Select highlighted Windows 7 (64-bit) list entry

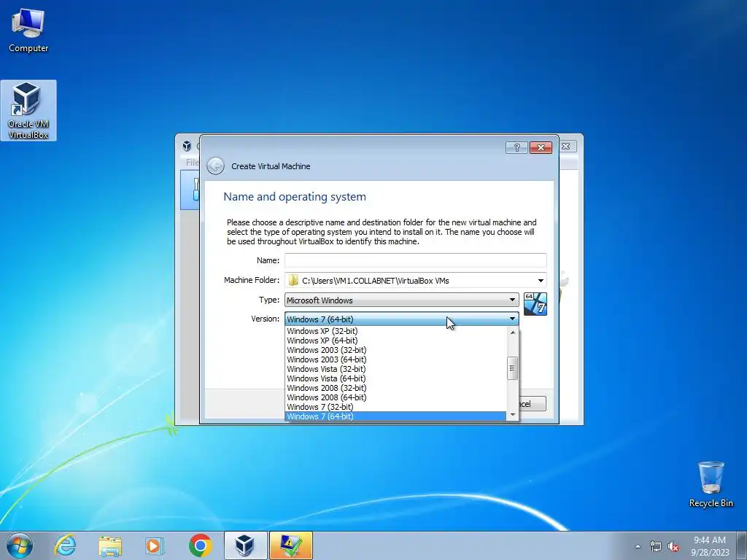coord(395,416)
